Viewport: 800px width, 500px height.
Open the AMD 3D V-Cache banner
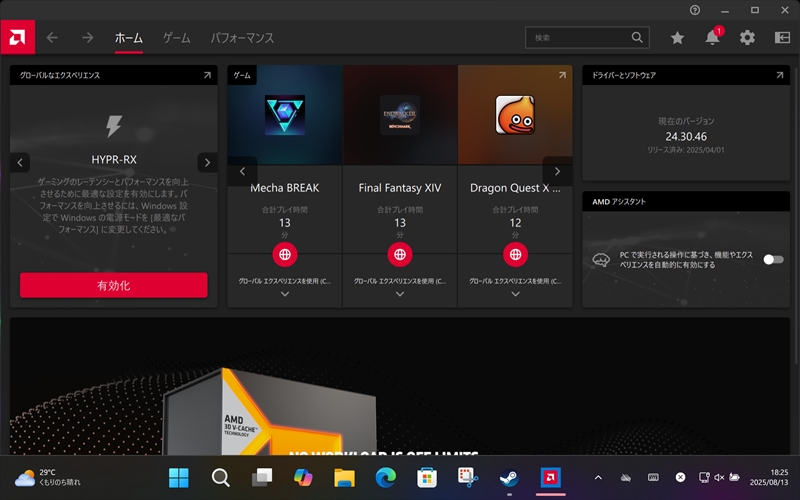399,386
